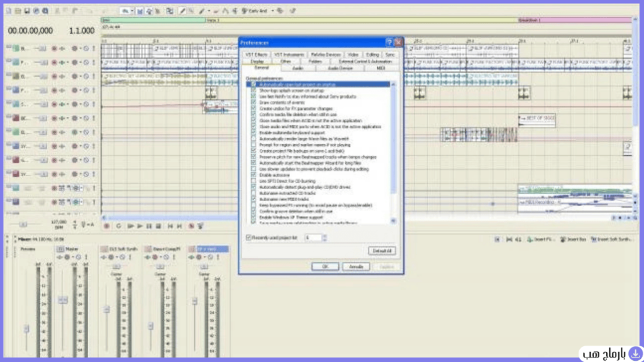Open the 'Early And' dropdown in toolbar

tap(272, 11)
